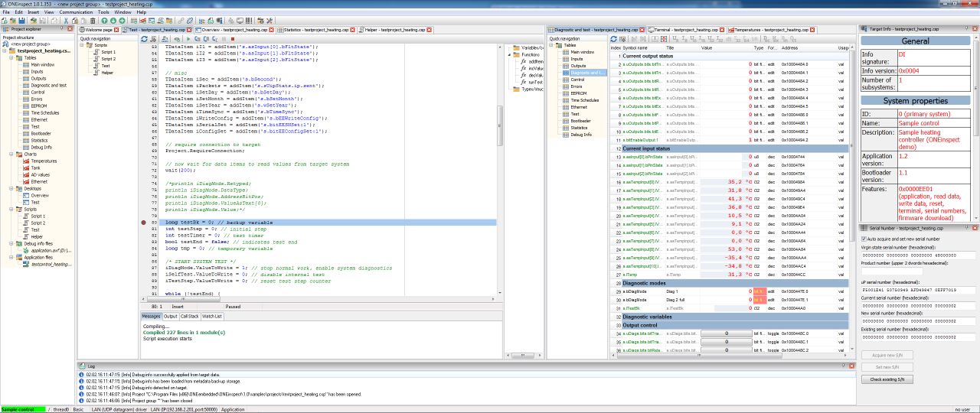The width and height of the screenshot is (980, 413).
Task: Collapse Debug info files node
Action: point(11,242)
